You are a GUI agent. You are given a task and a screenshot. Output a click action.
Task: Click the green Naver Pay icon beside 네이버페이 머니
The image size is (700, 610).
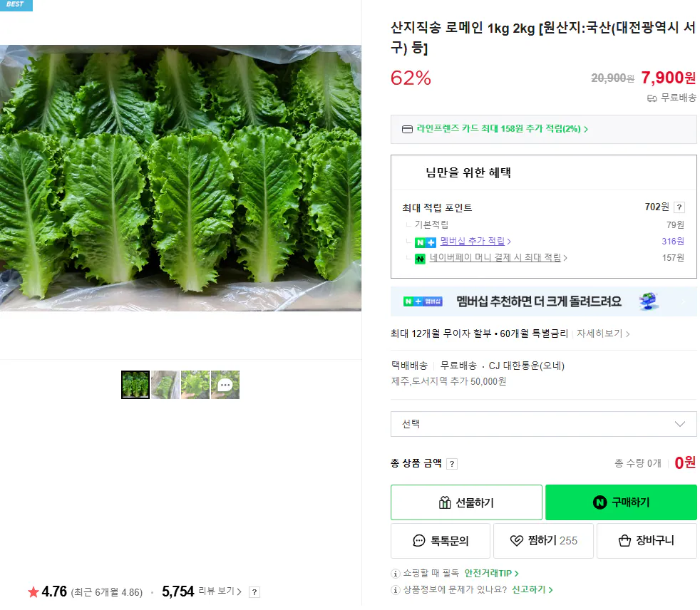pyautogui.click(x=421, y=258)
